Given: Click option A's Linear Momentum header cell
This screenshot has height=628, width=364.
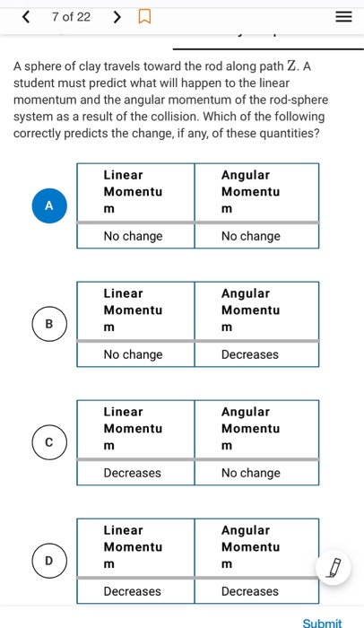Looking at the screenshot, I should 135,192.
